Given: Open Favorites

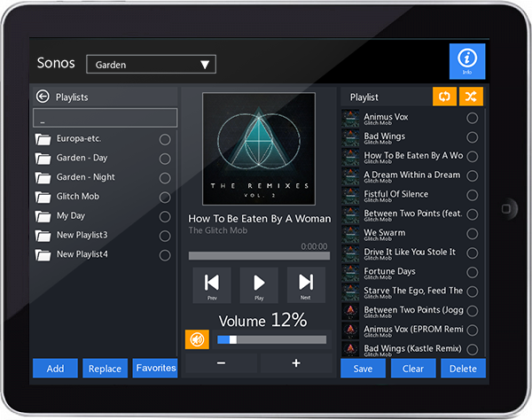Looking at the screenshot, I should [155, 368].
